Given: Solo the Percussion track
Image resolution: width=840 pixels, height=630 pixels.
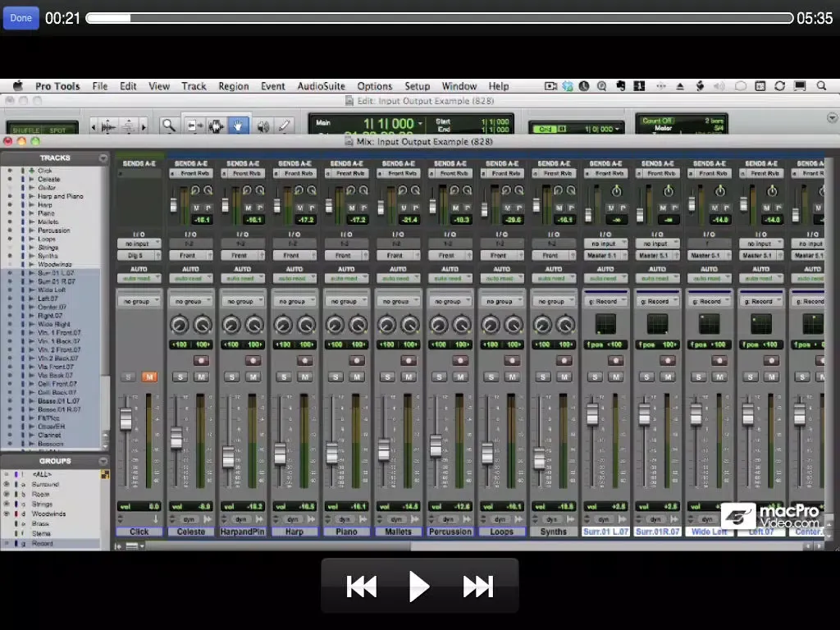Looking at the screenshot, I should [440, 377].
